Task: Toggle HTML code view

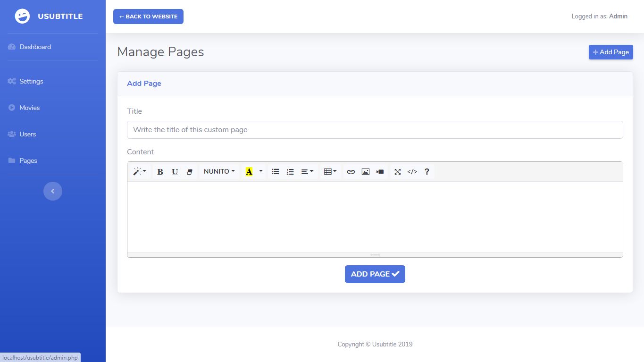Action: pos(412,172)
